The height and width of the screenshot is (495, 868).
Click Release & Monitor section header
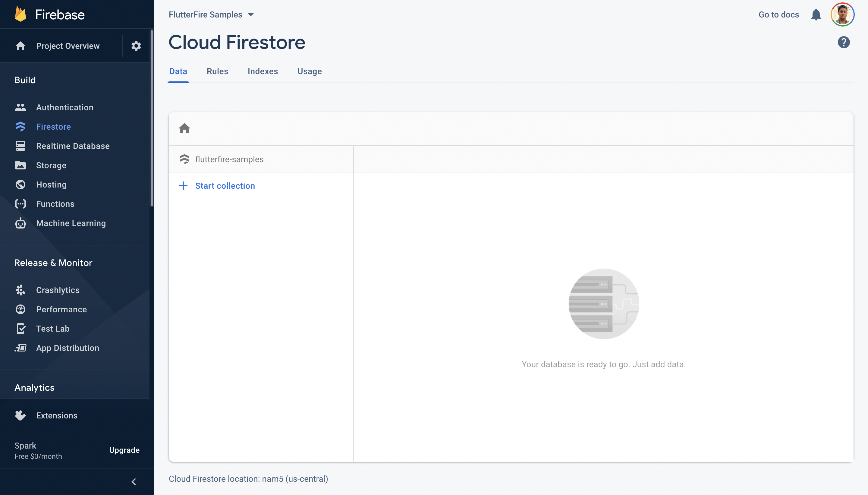click(53, 263)
